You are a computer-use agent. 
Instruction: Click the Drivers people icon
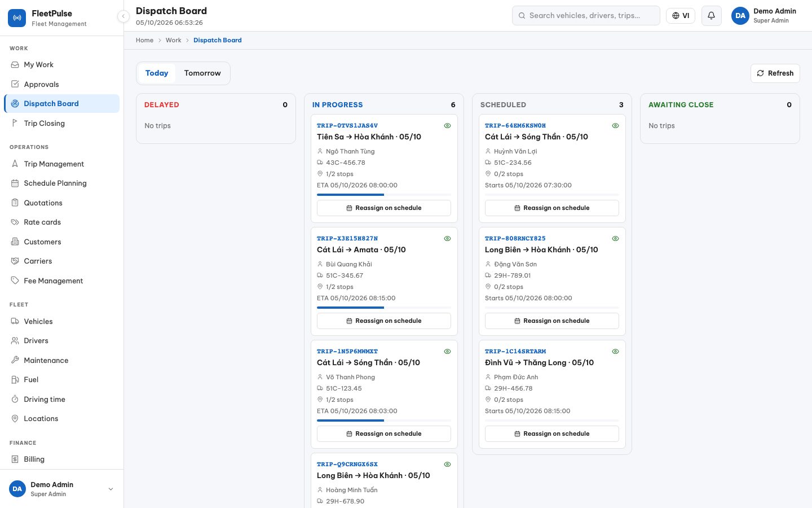[15, 341]
